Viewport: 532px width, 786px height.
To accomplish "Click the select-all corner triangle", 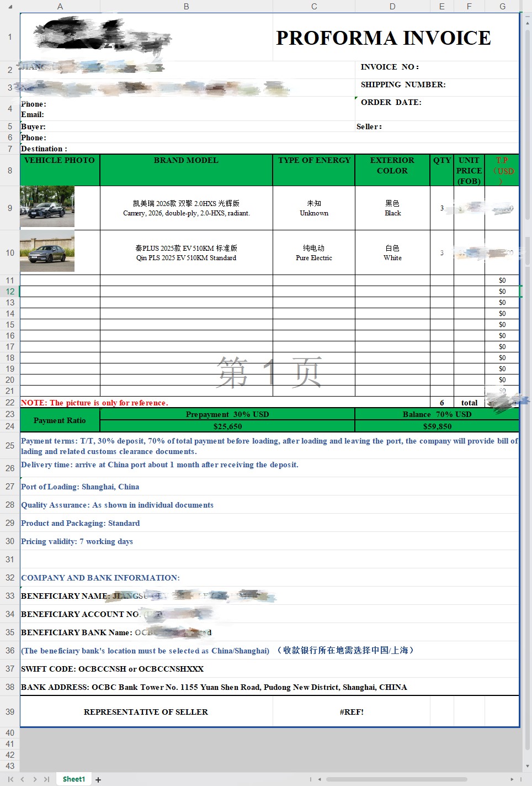I will pyautogui.click(x=10, y=7).
